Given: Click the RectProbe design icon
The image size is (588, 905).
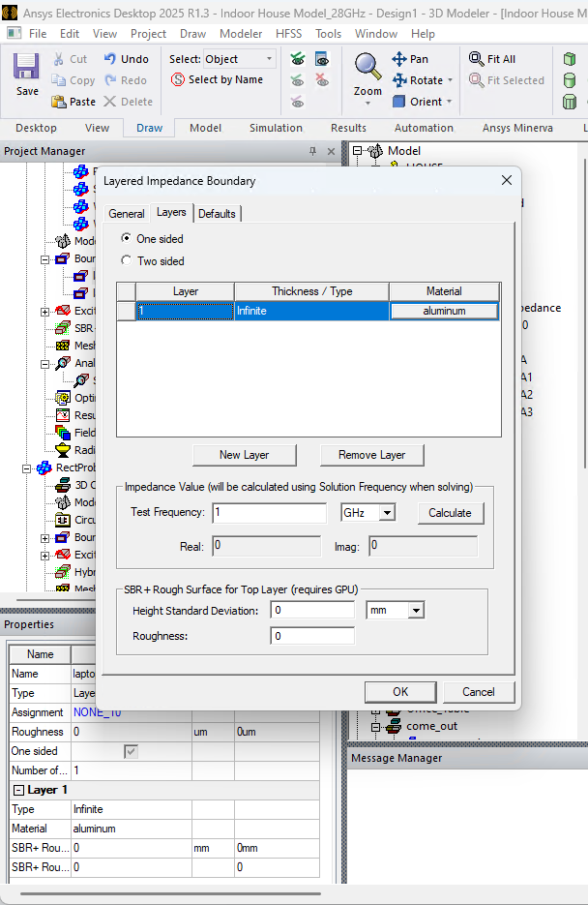Looking at the screenshot, I should [44, 468].
